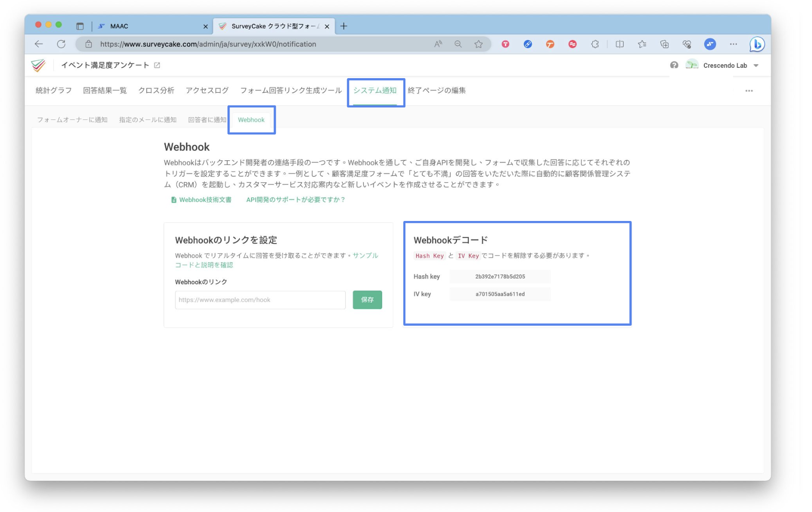Open a new browser tab
The height and width of the screenshot is (512, 812).
point(344,26)
